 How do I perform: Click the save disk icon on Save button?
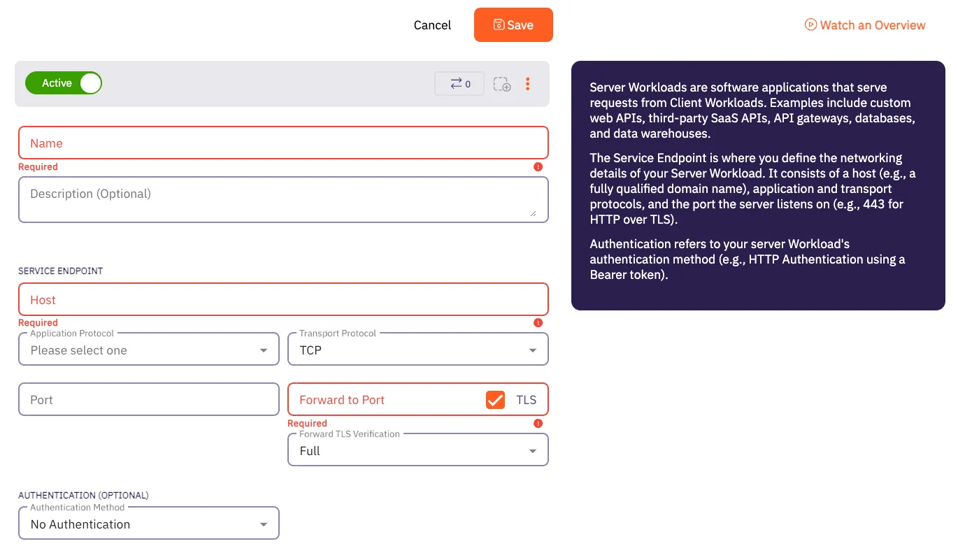[499, 24]
